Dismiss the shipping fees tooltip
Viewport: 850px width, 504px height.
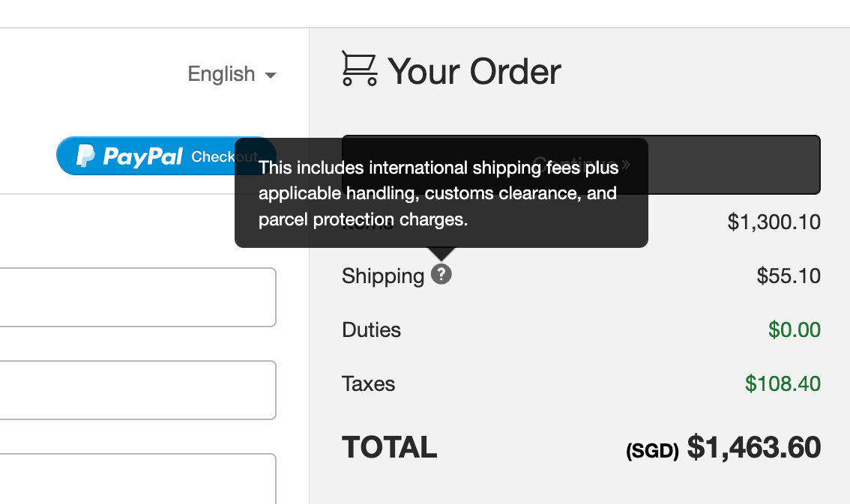[x=441, y=193]
